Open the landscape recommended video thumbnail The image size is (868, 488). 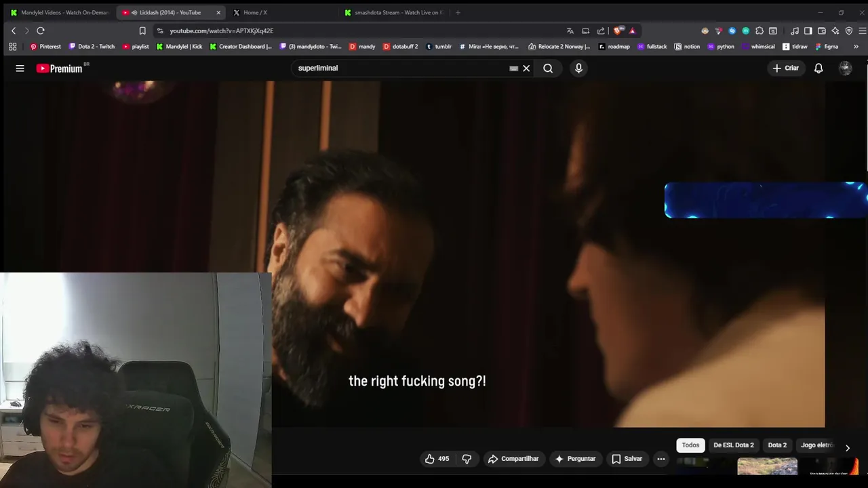tap(767, 466)
